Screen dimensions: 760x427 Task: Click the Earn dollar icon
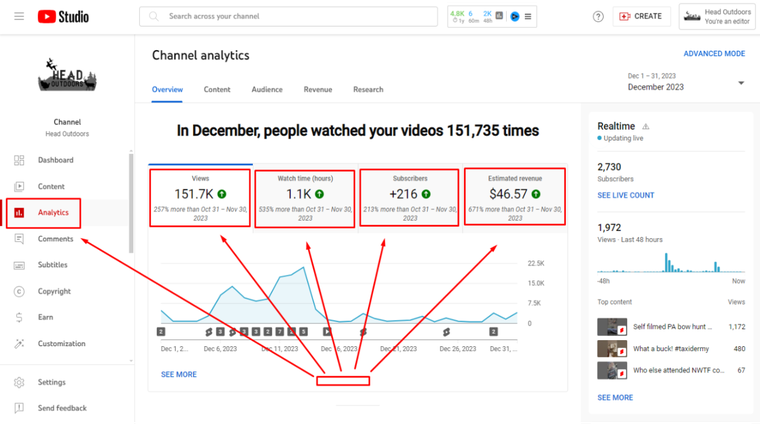coord(19,317)
